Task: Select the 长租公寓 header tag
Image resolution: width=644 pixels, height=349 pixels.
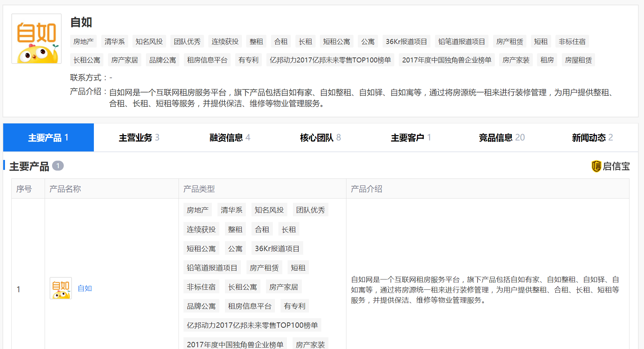Action: 87,60
